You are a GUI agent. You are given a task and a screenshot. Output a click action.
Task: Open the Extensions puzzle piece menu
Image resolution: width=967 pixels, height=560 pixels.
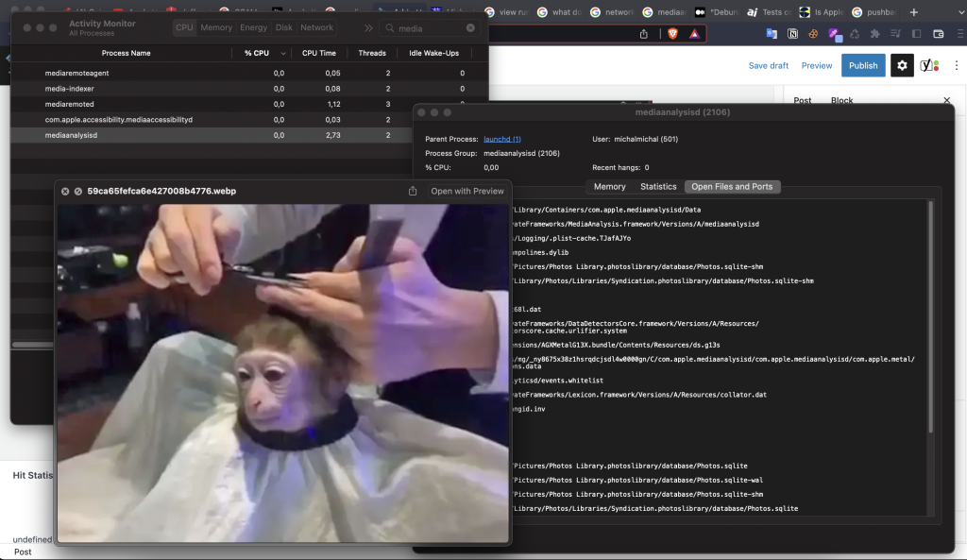click(875, 34)
